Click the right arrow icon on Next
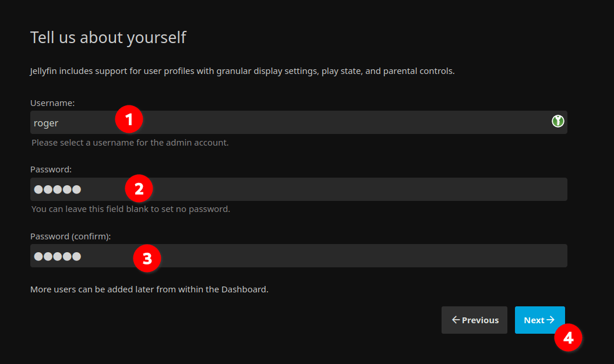The image size is (614, 364). 551,320
